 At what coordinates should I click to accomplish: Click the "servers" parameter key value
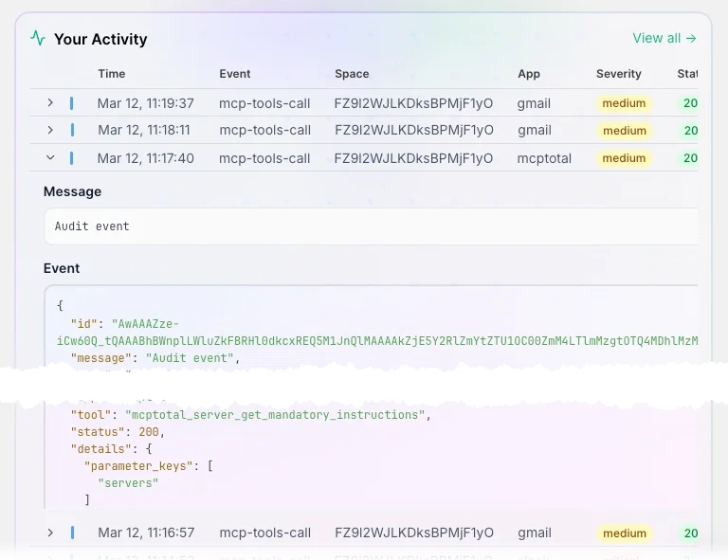pyautogui.click(x=128, y=483)
